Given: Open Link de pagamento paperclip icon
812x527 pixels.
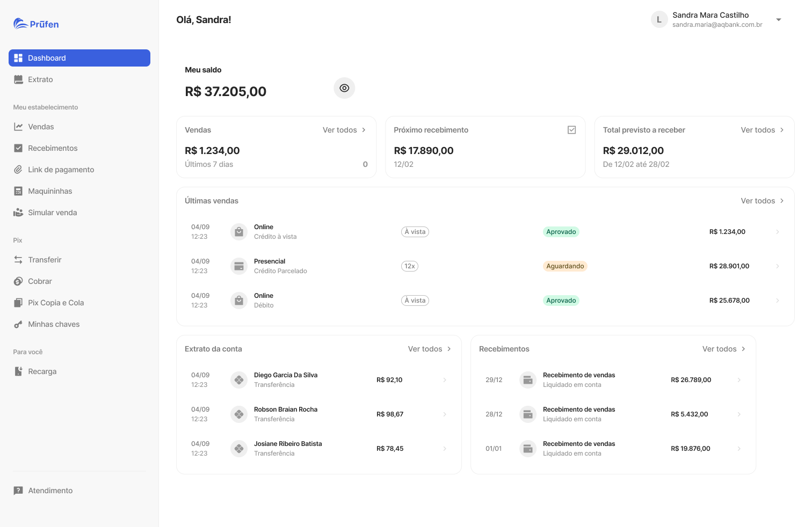Looking at the screenshot, I should [x=18, y=170].
